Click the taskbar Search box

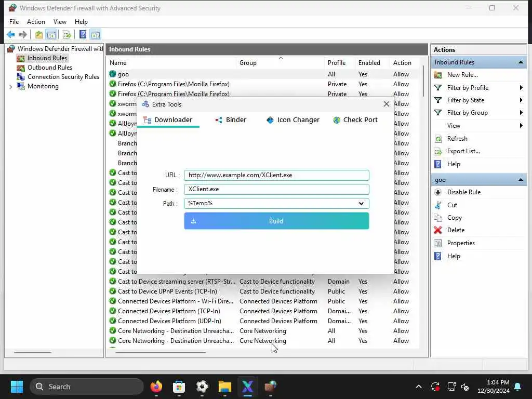(x=87, y=387)
